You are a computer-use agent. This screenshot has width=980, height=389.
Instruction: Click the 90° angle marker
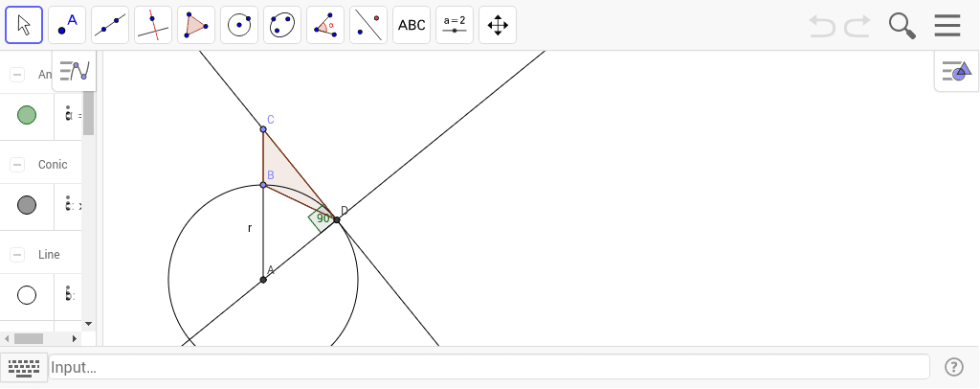[322, 218]
